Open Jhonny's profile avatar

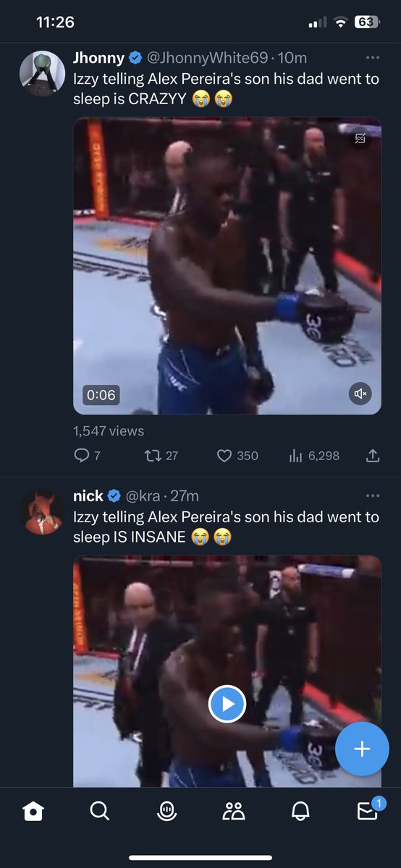pos(42,74)
